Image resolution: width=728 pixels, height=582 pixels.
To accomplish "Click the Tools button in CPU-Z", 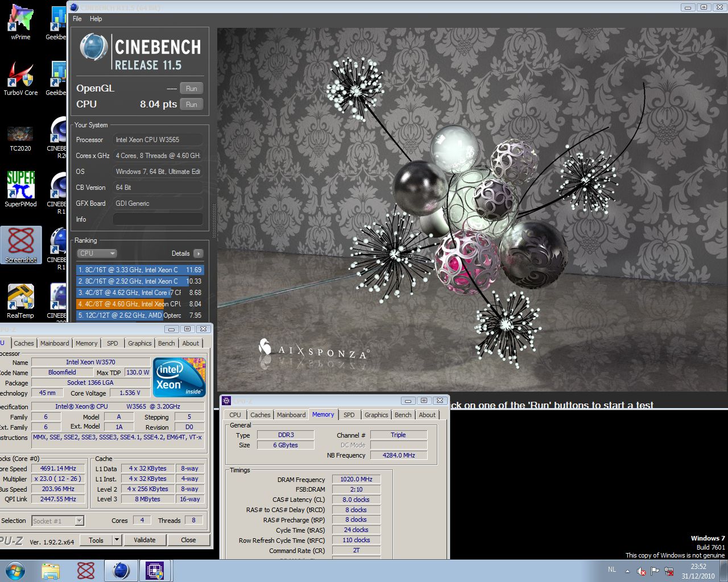I will point(96,540).
